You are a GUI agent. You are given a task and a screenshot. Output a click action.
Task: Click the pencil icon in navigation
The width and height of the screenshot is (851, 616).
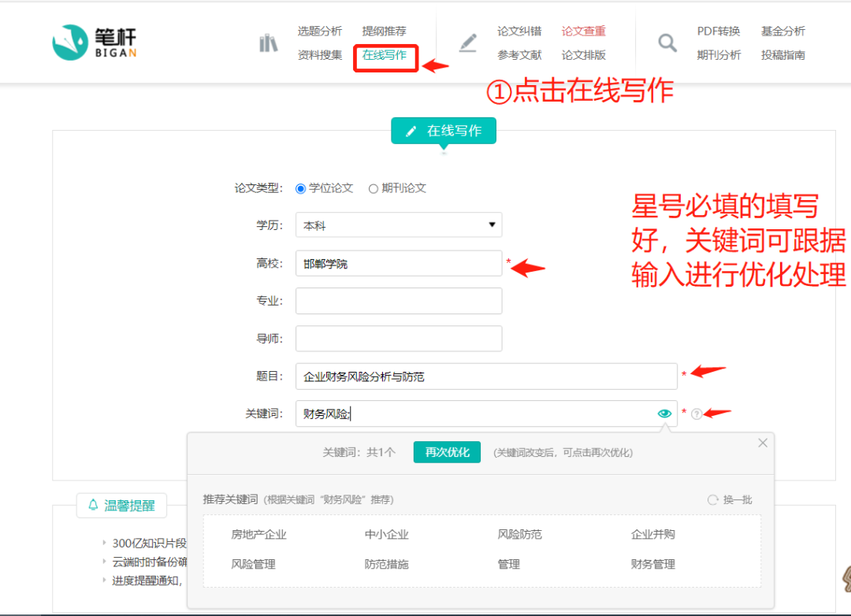(468, 43)
